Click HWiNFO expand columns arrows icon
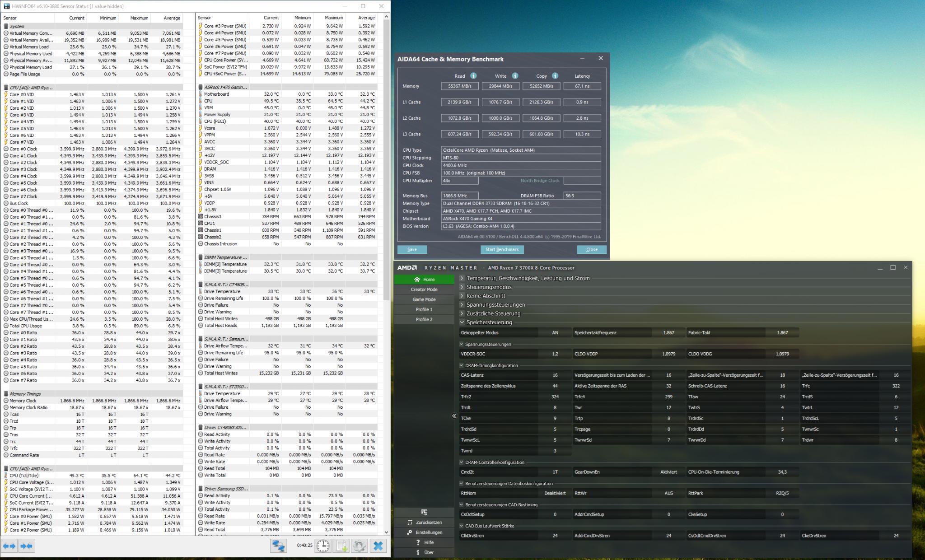The height and width of the screenshot is (560, 925). [9, 546]
